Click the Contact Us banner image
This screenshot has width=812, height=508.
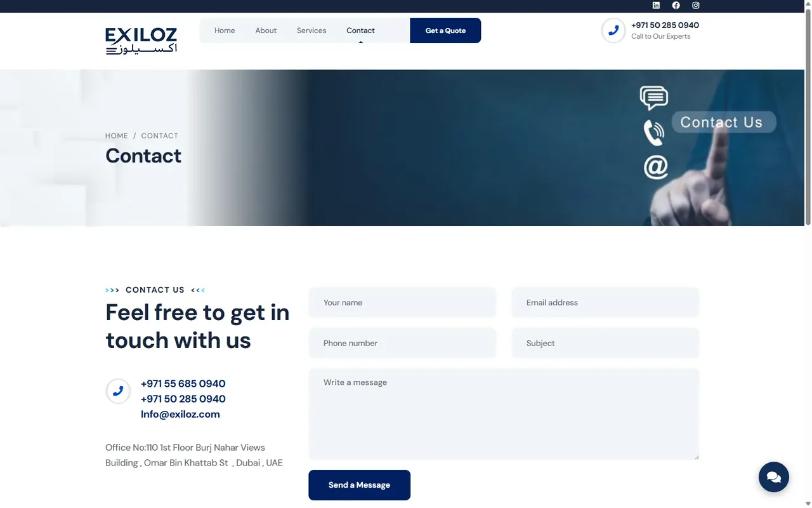[x=402, y=148]
